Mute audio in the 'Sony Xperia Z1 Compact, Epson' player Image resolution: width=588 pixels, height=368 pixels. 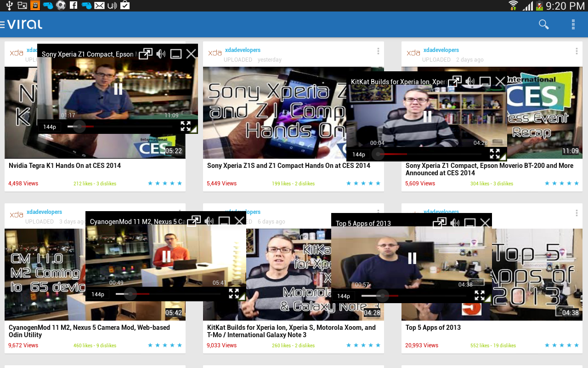[161, 54]
